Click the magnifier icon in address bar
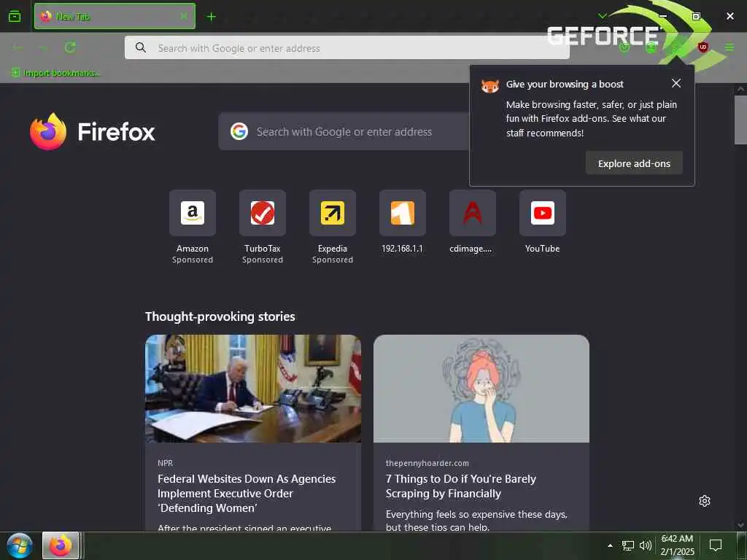Image resolution: width=747 pixels, height=560 pixels. click(x=141, y=47)
